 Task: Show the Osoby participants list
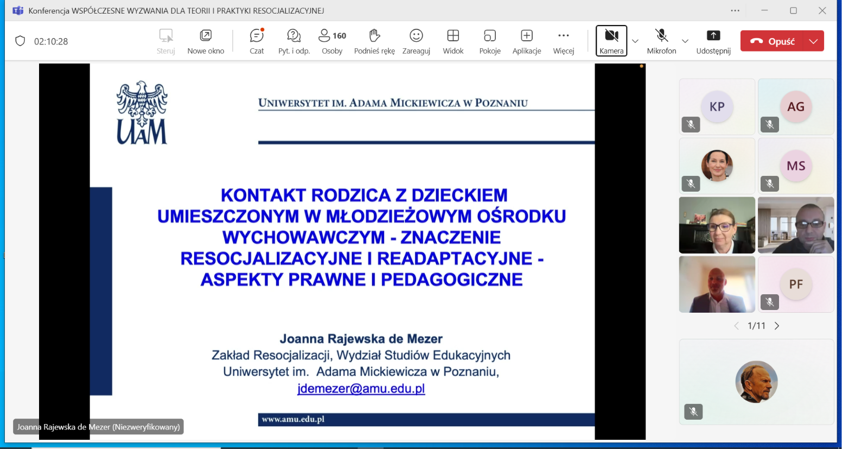point(332,41)
